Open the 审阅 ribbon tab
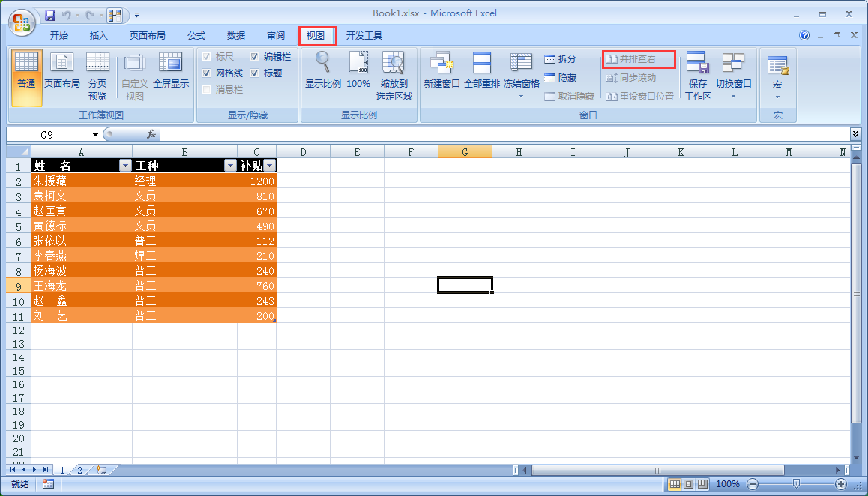This screenshot has width=868, height=496. [275, 35]
